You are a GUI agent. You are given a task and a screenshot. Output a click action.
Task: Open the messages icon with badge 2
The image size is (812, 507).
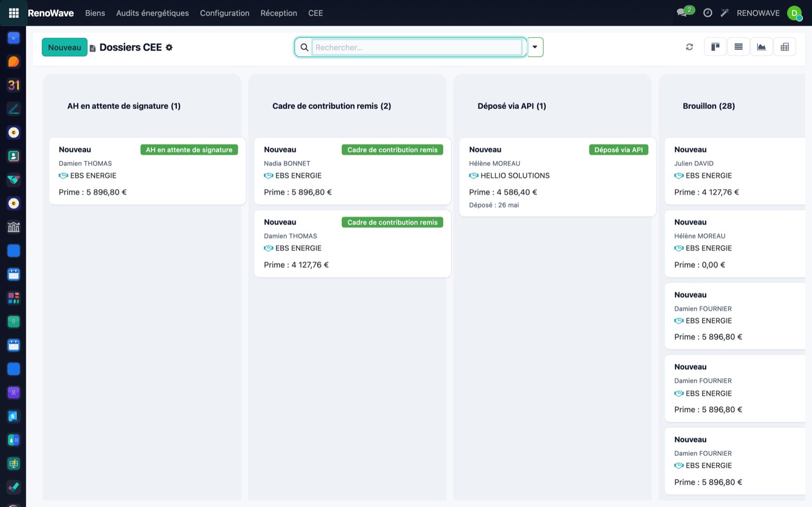coord(685,12)
